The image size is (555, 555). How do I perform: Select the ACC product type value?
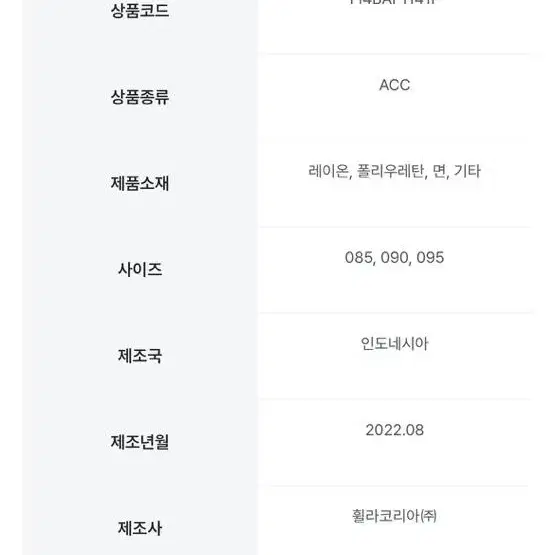tap(394, 85)
